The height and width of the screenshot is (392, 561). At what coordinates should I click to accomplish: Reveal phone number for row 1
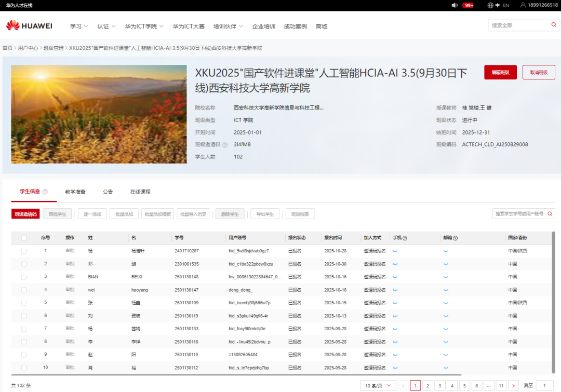tap(395, 251)
